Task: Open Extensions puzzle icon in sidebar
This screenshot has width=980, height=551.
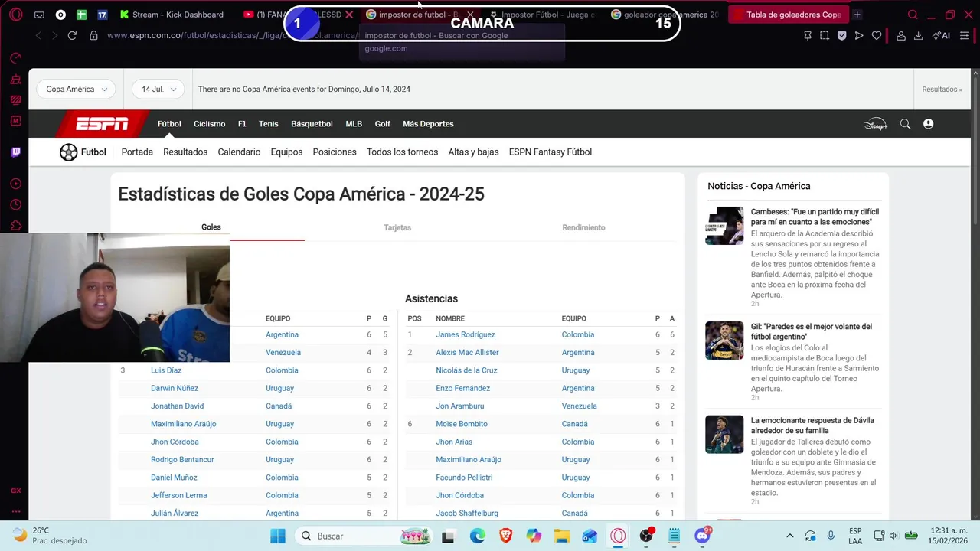Action: click(x=15, y=225)
